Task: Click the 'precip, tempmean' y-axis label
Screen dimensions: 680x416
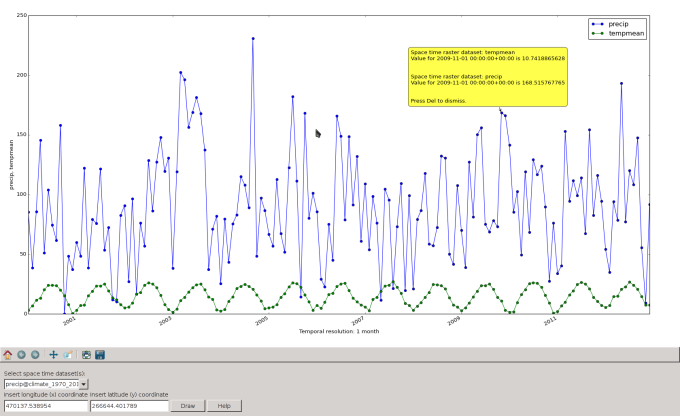Action: pos(12,165)
